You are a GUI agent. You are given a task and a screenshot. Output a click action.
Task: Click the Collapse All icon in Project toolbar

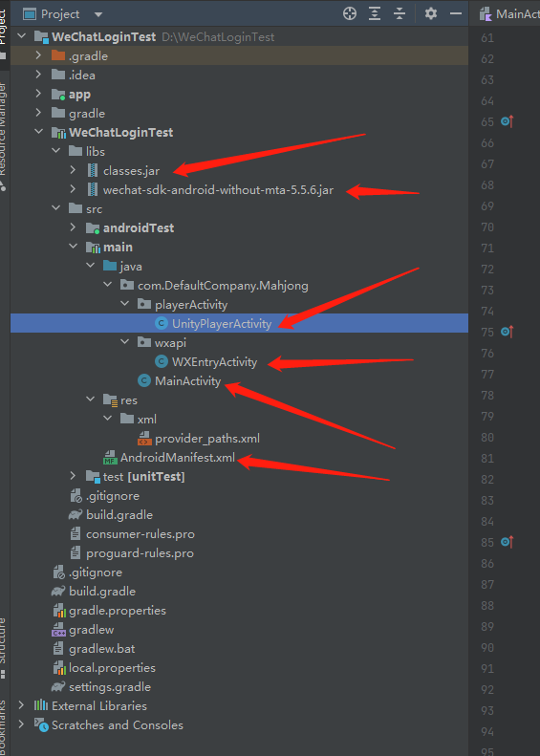(x=400, y=13)
